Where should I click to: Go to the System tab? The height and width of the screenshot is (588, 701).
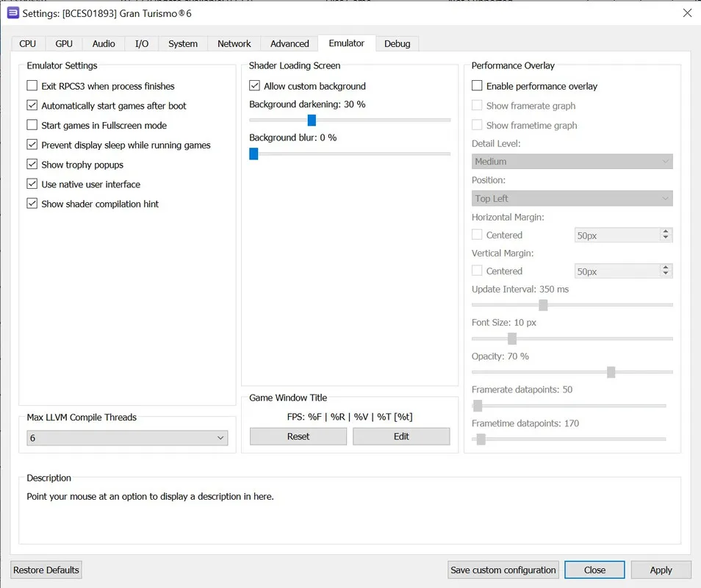(183, 44)
